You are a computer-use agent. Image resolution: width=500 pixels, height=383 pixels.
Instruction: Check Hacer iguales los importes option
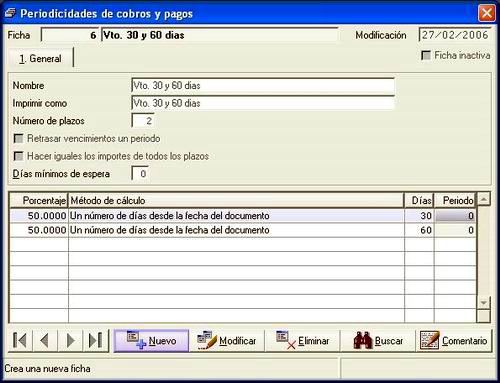[18, 156]
